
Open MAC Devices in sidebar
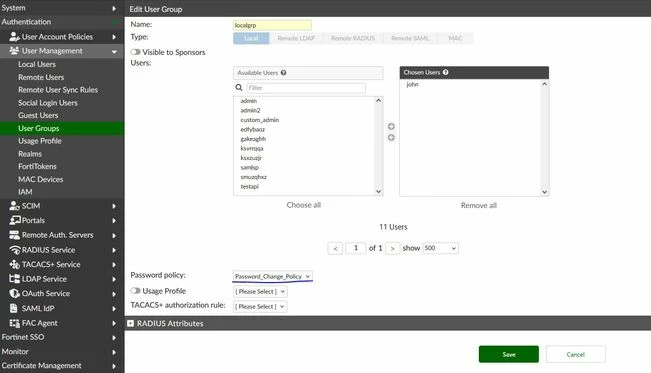[41, 179]
